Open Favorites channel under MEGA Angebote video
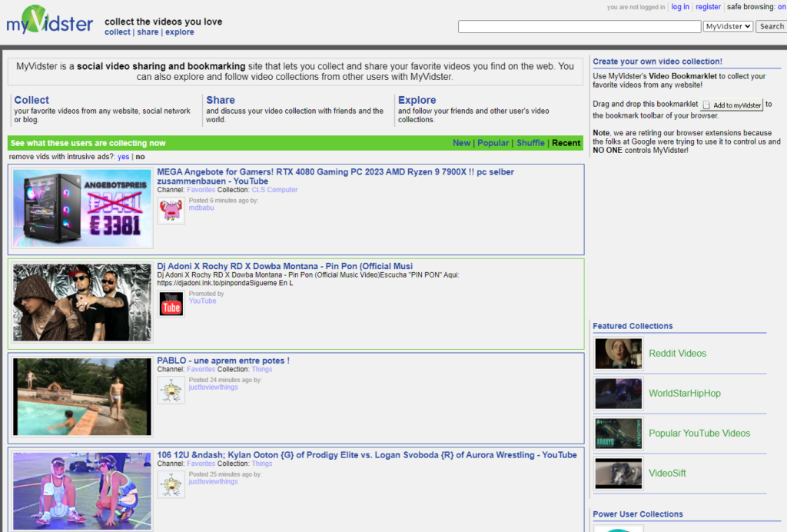Viewport: 787px width, 532px height. (201, 190)
